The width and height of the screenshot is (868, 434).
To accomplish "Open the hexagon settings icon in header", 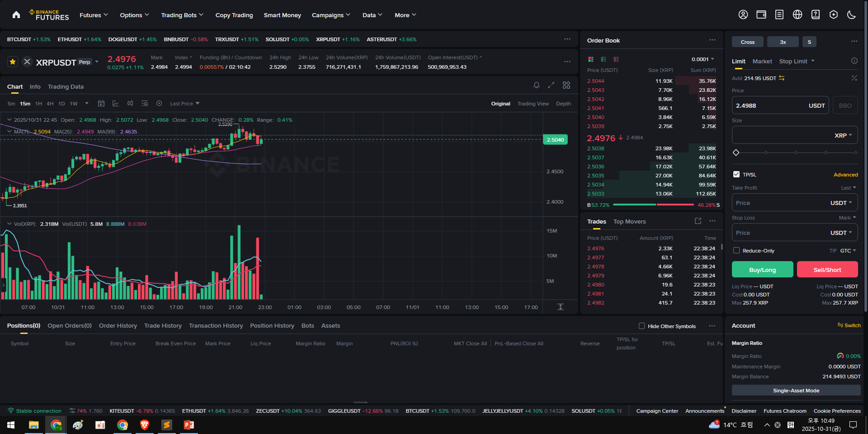I will pyautogui.click(x=834, y=15).
